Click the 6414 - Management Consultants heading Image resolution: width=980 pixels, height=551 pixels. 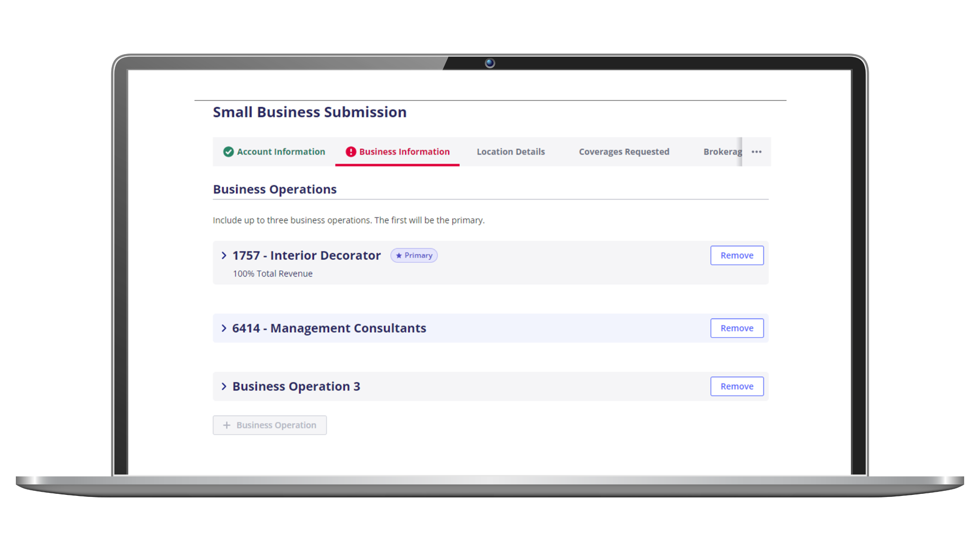pos(329,328)
